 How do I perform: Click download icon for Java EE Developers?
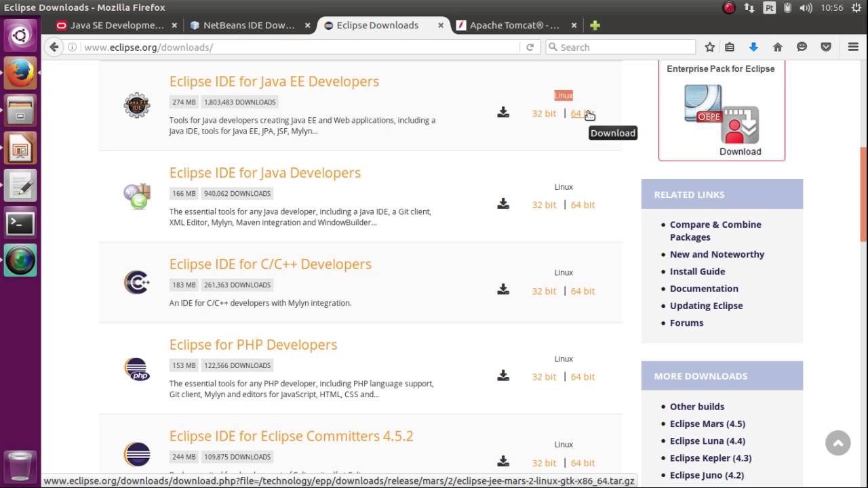(503, 112)
